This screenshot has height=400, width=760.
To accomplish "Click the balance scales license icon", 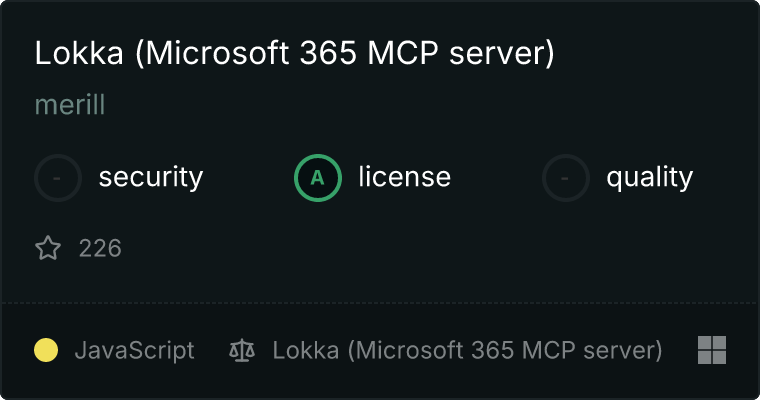I will click(241, 350).
